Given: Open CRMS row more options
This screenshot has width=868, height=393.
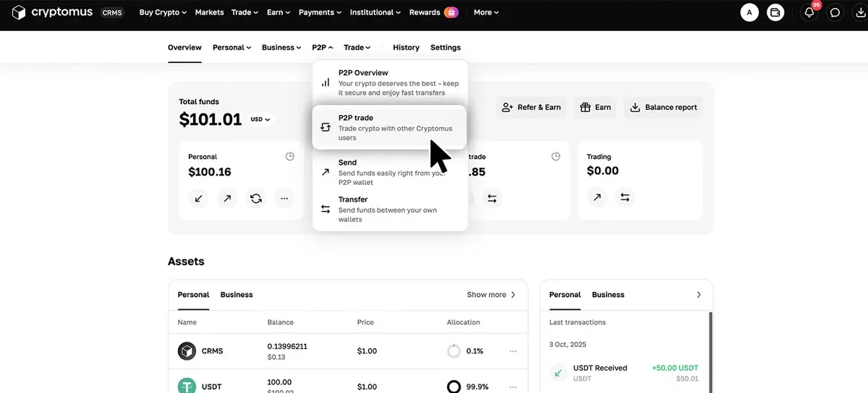Looking at the screenshot, I should [513, 351].
